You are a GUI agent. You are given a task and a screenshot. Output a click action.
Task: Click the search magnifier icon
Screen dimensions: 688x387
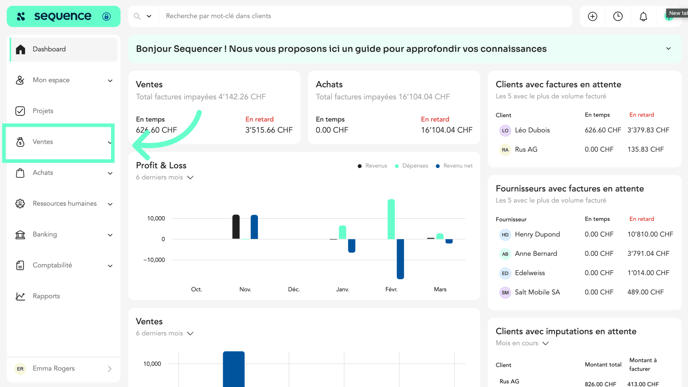coord(137,16)
